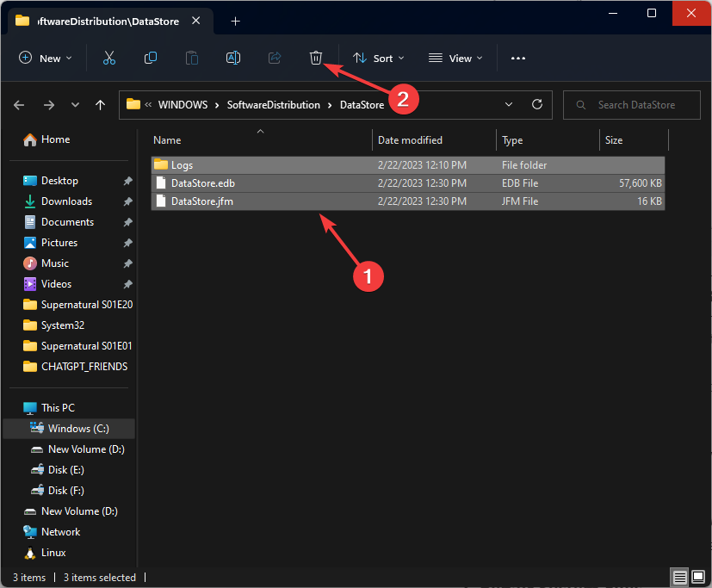The width and height of the screenshot is (712, 588).
Task: Show recent locations chevron dropdown
Action: [75, 105]
